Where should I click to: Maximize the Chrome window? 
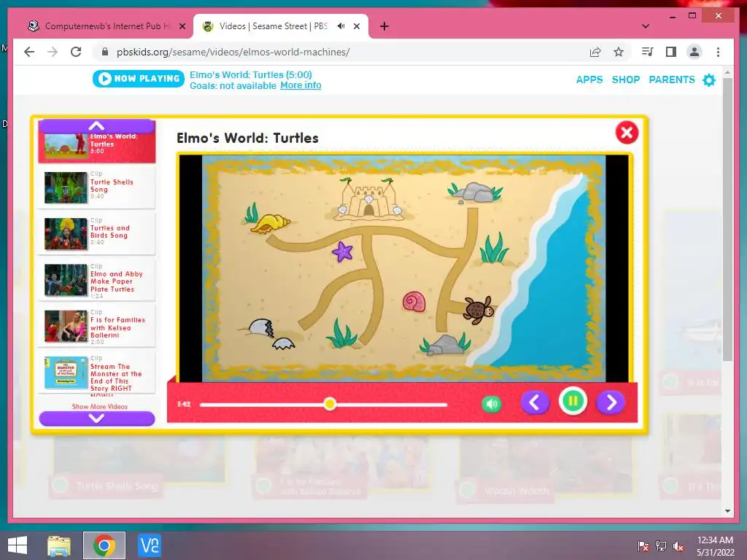point(692,16)
